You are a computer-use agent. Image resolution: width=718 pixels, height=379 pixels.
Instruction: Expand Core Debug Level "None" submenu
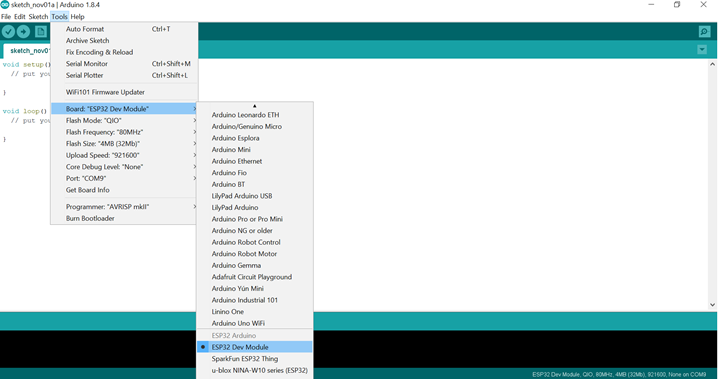(124, 167)
